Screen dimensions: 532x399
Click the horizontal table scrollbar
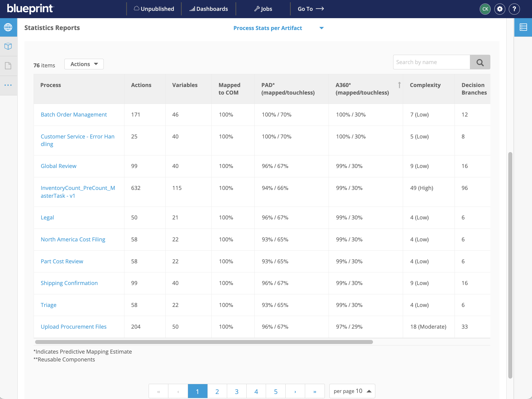pyautogui.click(x=204, y=342)
